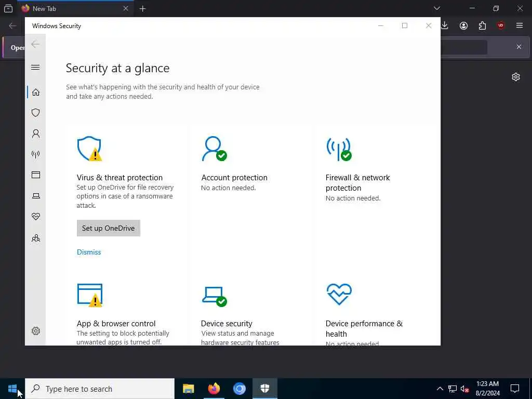The height and width of the screenshot is (399, 532).
Task: Open the Windows Start menu
Action: pos(12,389)
